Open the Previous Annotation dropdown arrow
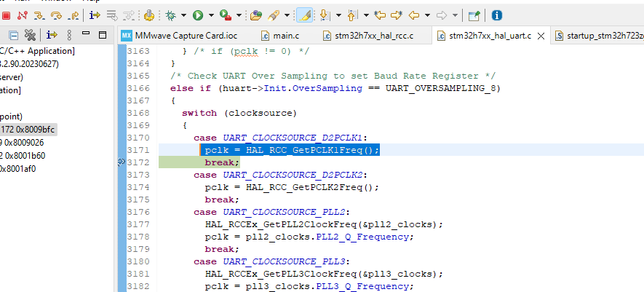The image size is (644, 292). 366,15
